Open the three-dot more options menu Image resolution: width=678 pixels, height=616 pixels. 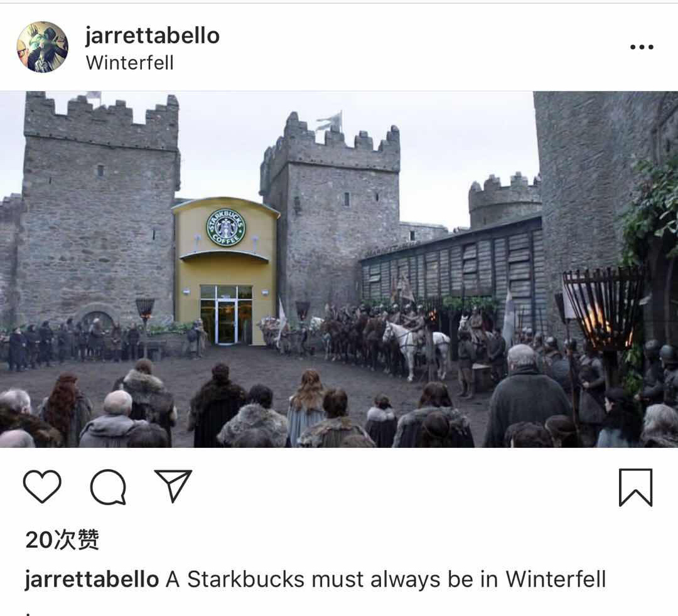point(642,46)
